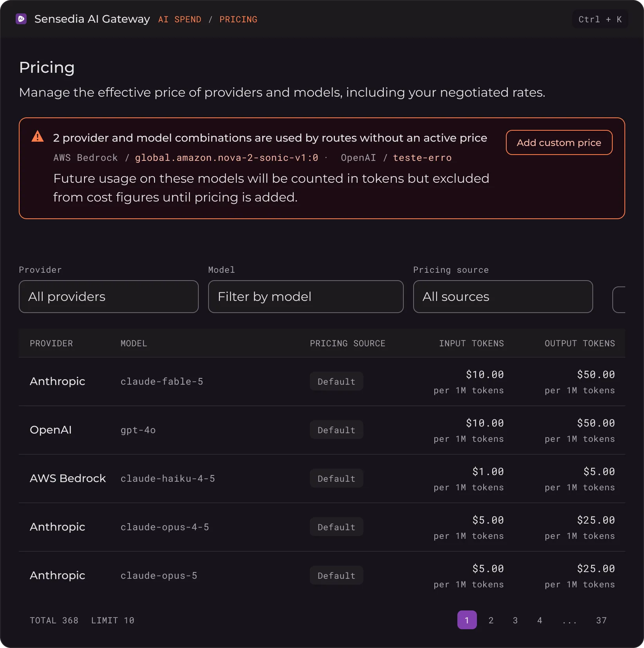The image size is (644, 648).
Task: Click Default badge in the claude-haiku-4-5 row
Action: (x=336, y=478)
